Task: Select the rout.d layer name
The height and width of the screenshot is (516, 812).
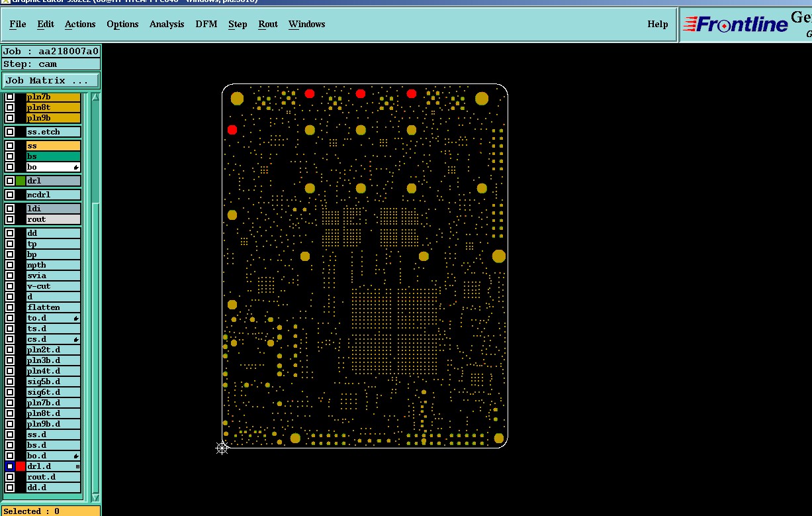Action: point(53,477)
